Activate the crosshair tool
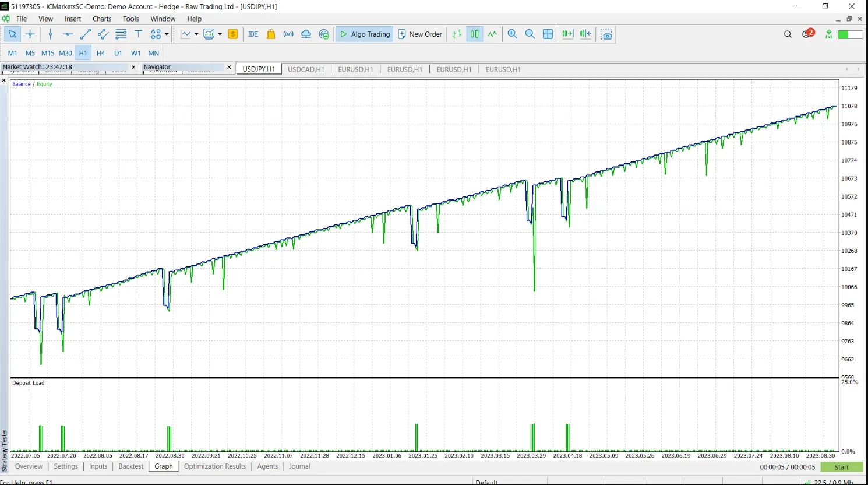Screen dimensions: 868x485 click(x=30, y=34)
